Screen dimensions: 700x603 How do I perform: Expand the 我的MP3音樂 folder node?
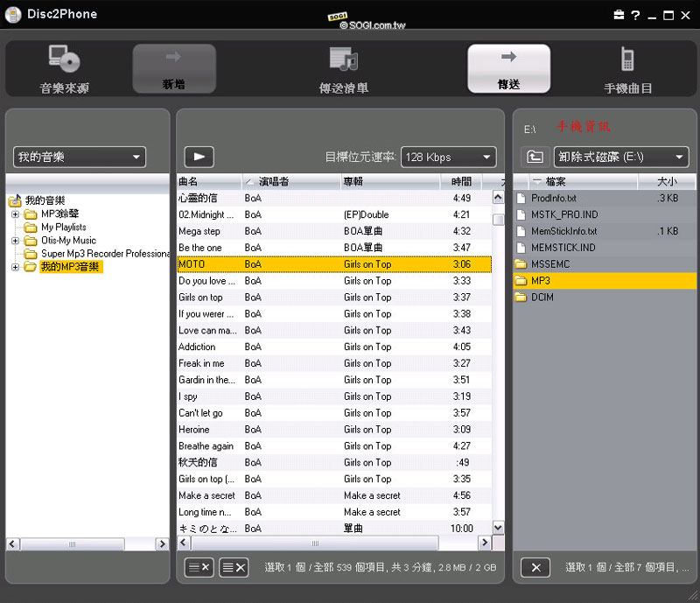coord(15,267)
